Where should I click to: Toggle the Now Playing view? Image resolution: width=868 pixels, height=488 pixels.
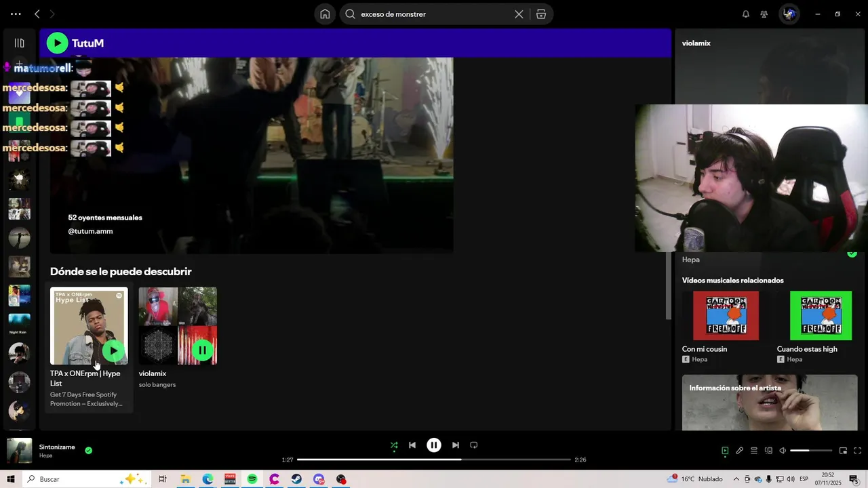tap(725, 451)
